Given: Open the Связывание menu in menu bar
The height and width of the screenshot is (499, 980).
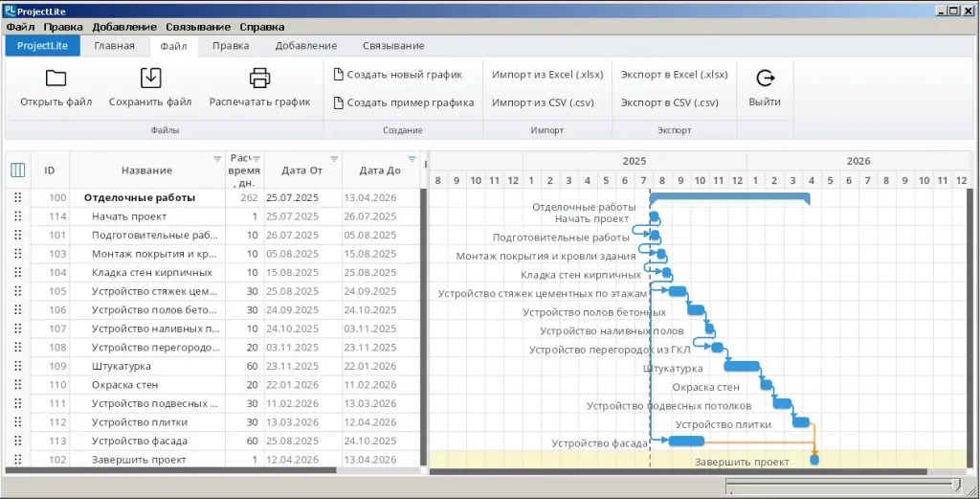Looking at the screenshot, I should 198,27.
